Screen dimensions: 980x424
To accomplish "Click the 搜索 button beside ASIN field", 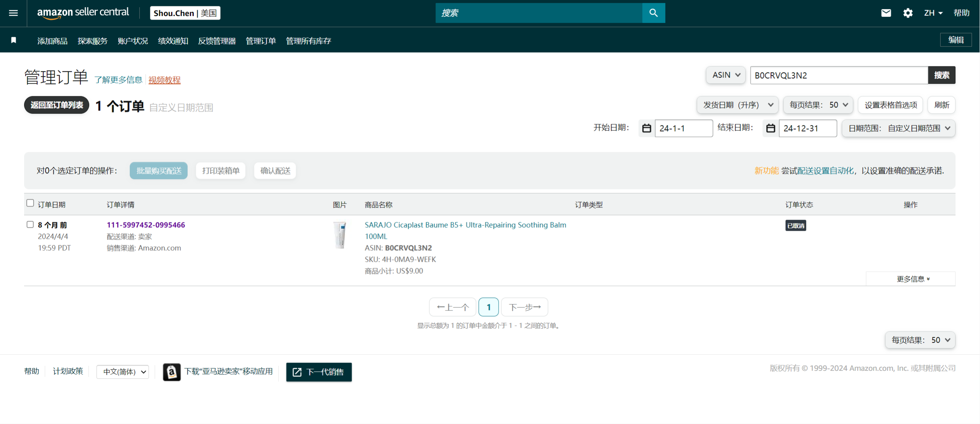I will (x=942, y=75).
